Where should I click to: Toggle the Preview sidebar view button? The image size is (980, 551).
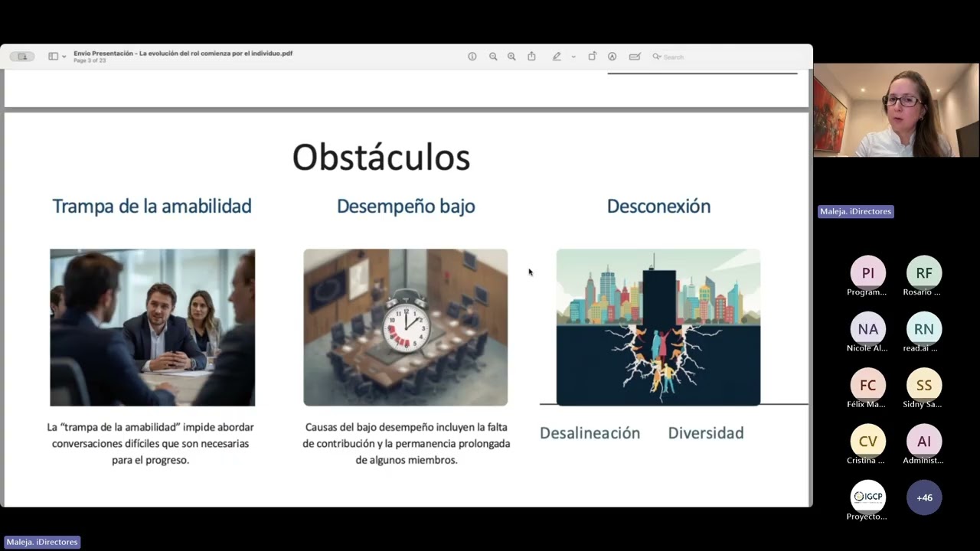(53, 57)
